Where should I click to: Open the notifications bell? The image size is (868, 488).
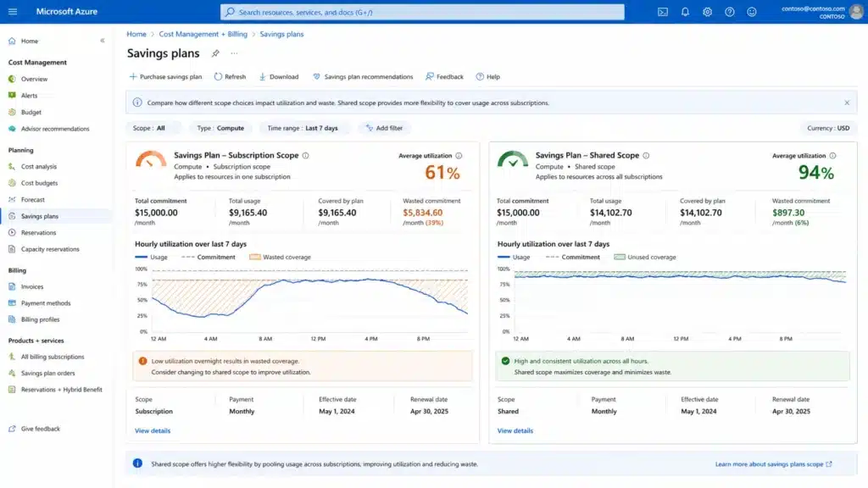685,12
